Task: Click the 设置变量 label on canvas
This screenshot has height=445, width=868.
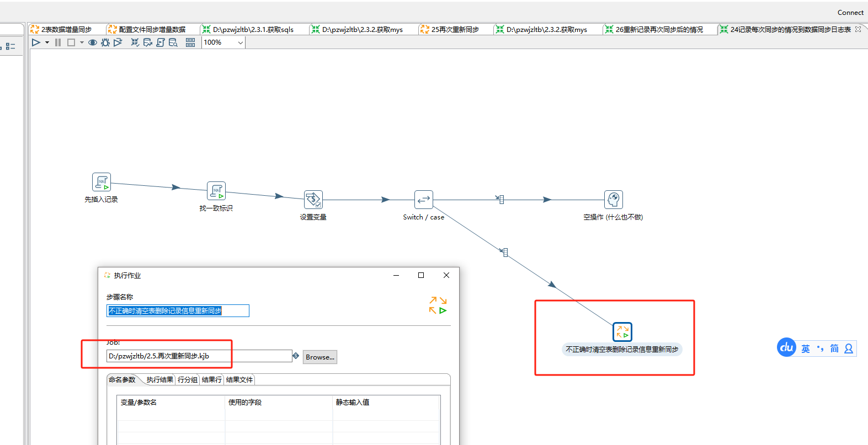Action: pyautogui.click(x=313, y=217)
